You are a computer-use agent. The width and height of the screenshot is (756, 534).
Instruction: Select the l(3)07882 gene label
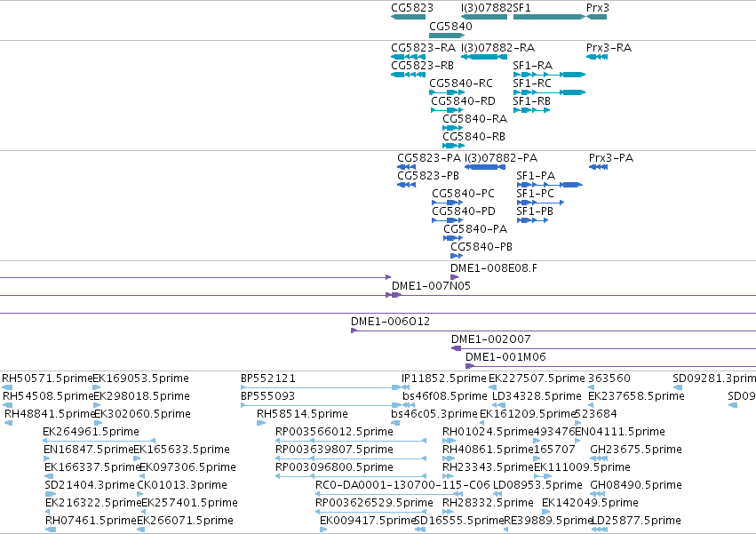[487, 8]
